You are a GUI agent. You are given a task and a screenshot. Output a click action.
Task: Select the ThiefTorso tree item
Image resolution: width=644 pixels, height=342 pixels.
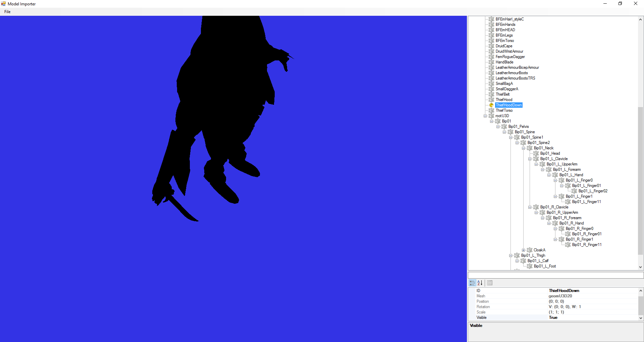(x=504, y=110)
